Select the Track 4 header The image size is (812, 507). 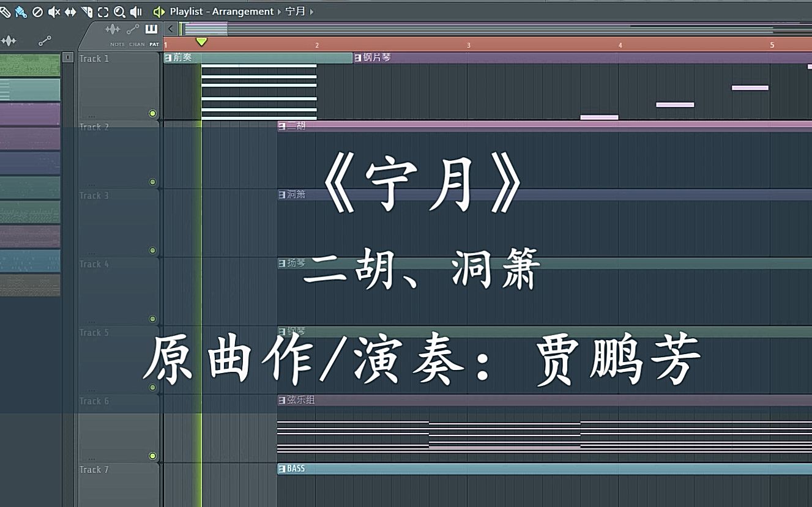tap(119, 291)
